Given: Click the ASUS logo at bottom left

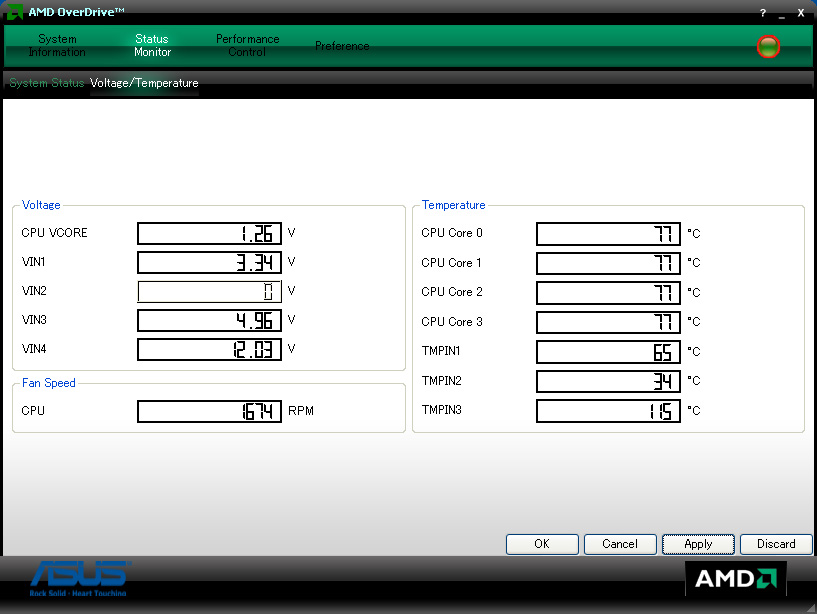Looking at the screenshot, I should click(79, 576).
